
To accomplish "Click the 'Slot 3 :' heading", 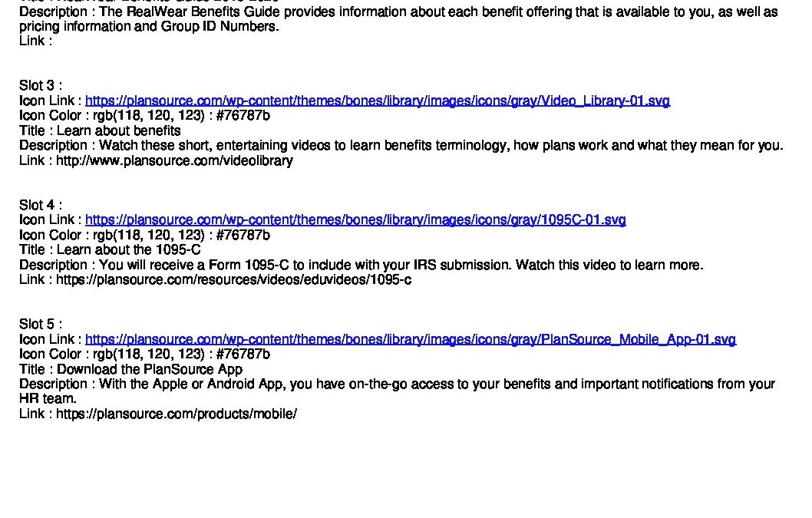I will point(41,85).
